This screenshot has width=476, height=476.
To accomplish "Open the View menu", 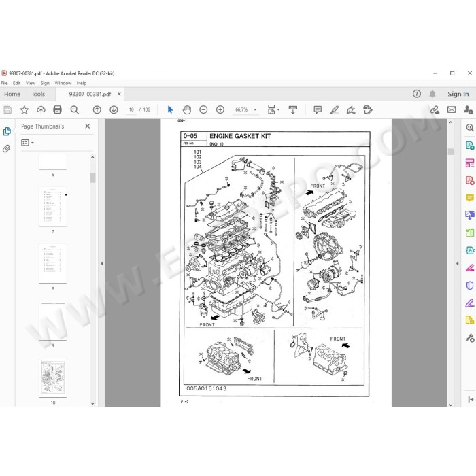I will tap(31, 83).
